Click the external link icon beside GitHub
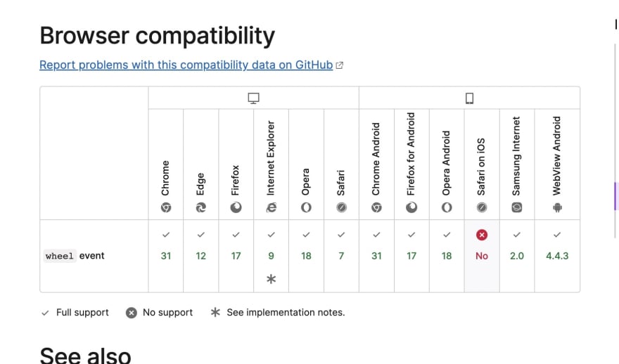Screen dimensions: 619x364 click(x=340, y=65)
